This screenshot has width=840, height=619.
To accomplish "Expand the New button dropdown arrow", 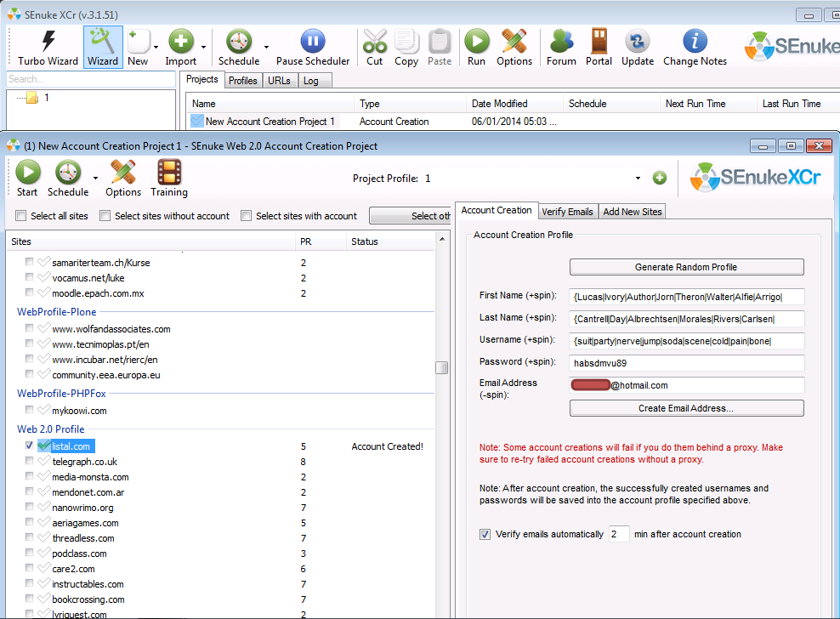I will coord(156,47).
